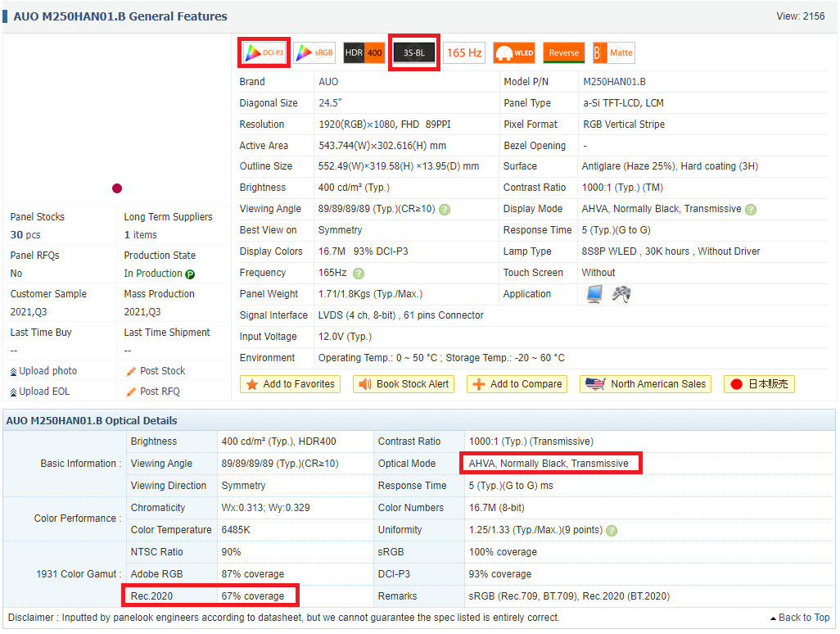840x634 pixels.
Task: Open help icon next to Display Mode
Action: pos(751,210)
